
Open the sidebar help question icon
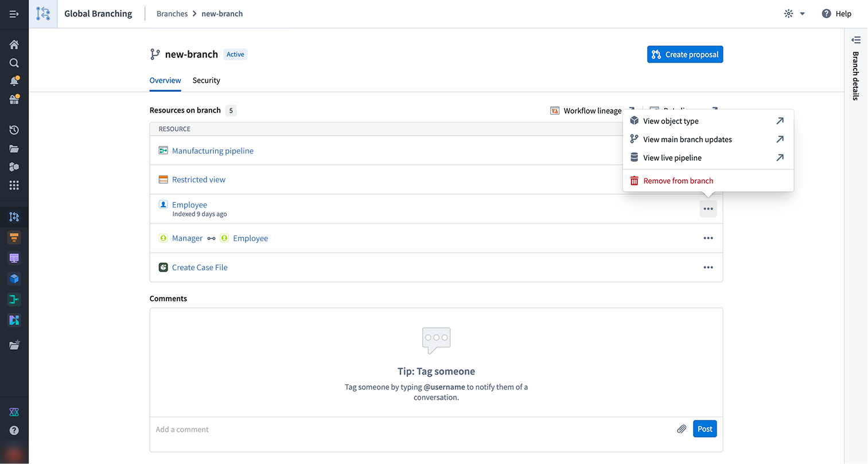click(14, 430)
